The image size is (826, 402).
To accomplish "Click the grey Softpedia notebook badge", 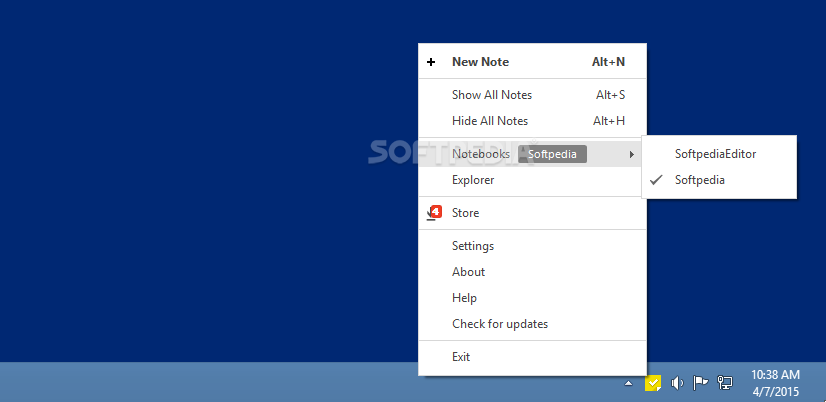I will [x=552, y=154].
